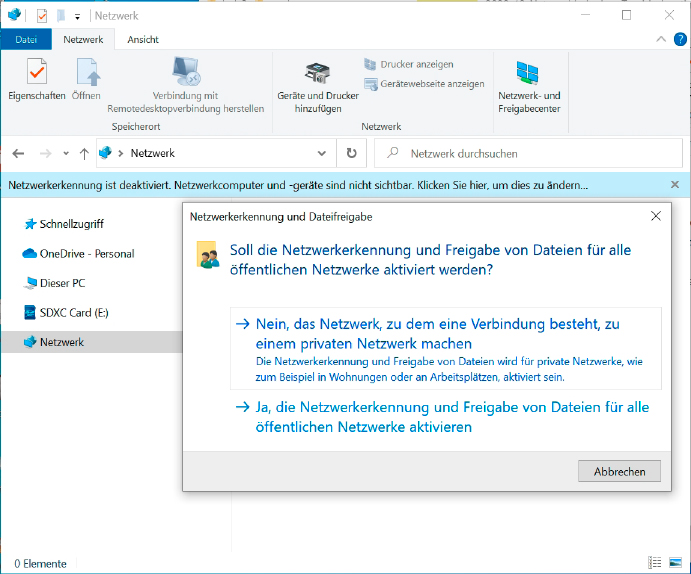Select Dieser PC in navigation pane

click(54, 283)
